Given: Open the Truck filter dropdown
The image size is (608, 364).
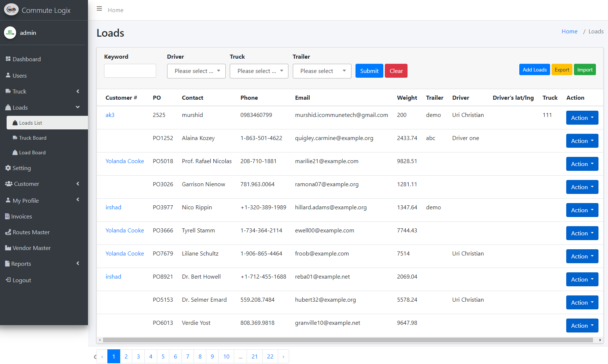Looking at the screenshot, I should 259,71.
